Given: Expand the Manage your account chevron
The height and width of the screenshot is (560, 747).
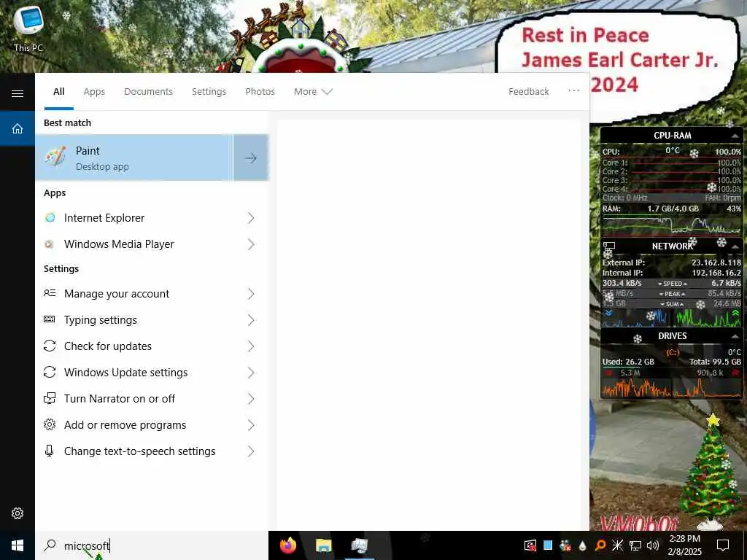Looking at the screenshot, I should coord(251,294).
